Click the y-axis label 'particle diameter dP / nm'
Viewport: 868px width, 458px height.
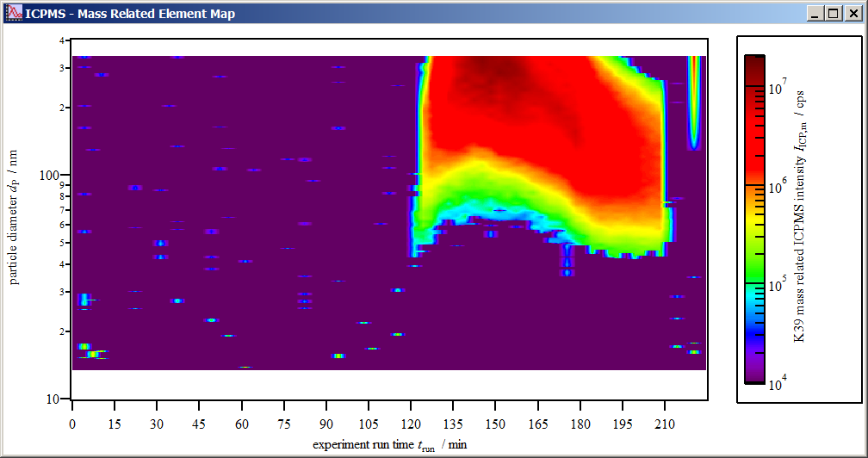(14, 217)
